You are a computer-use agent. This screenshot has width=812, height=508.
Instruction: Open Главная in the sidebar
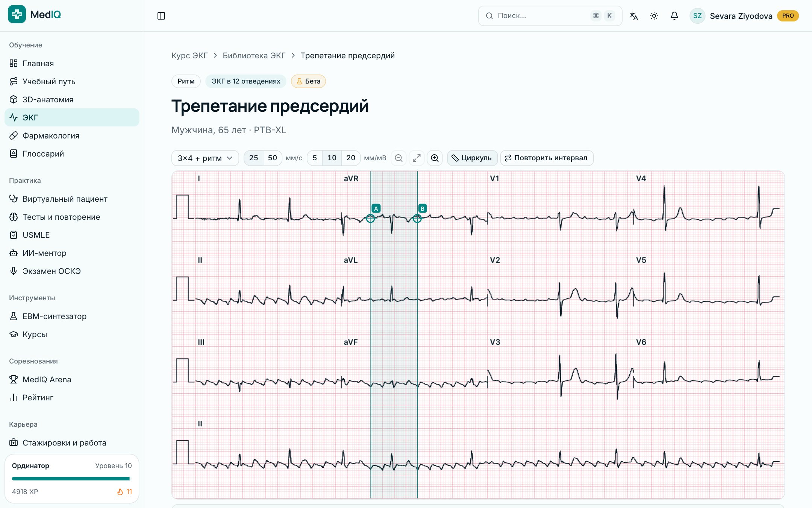pyautogui.click(x=72, y=63)
